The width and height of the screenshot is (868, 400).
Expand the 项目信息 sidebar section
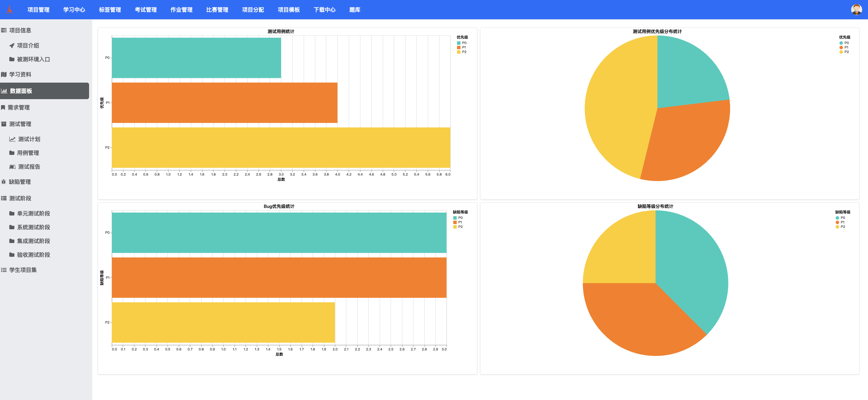click(x=20, y=30)
